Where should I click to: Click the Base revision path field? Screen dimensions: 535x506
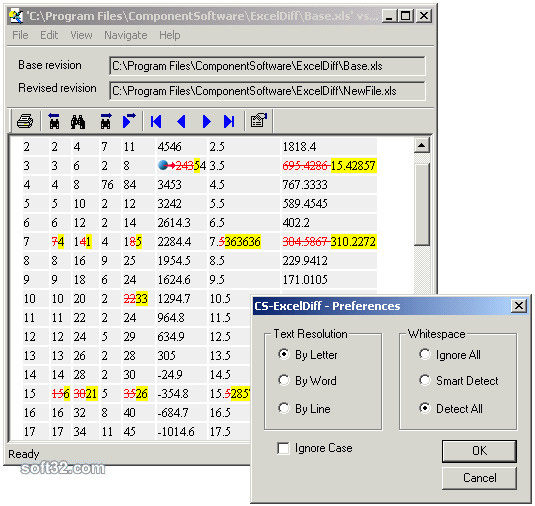[267, 66]
